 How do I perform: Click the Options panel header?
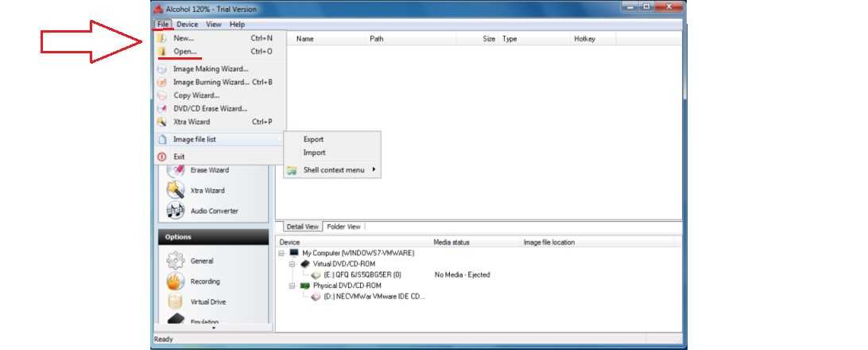(x=213, y=237)
